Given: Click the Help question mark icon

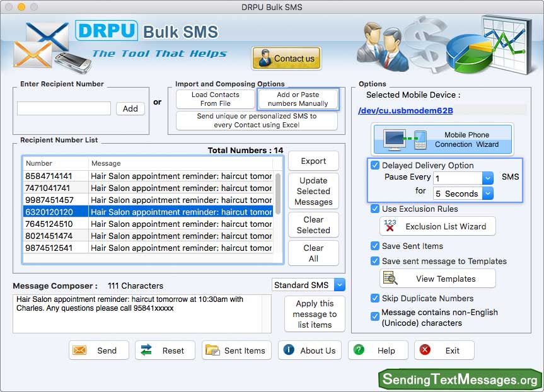Looking at the screenshot, I should pos(359,350).
